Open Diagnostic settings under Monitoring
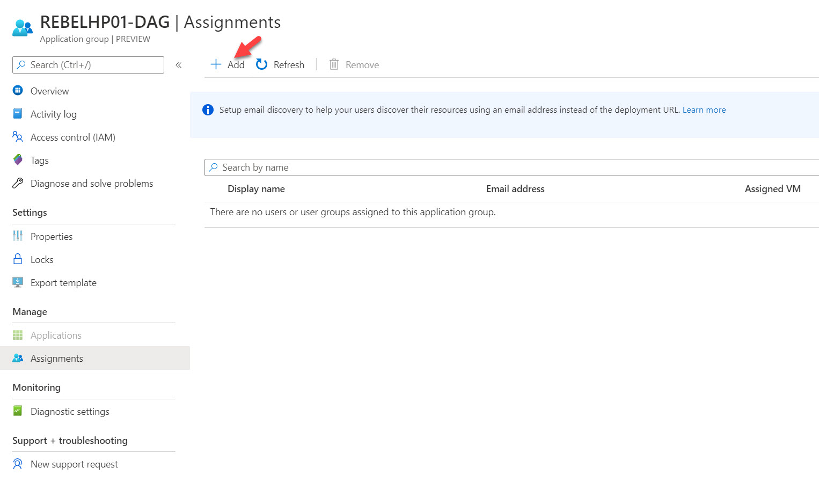 click(69, 411)
